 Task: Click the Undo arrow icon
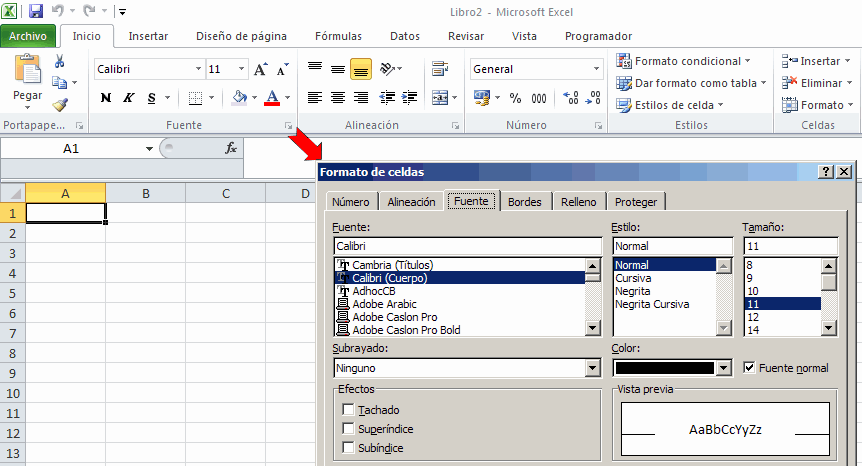58,11
